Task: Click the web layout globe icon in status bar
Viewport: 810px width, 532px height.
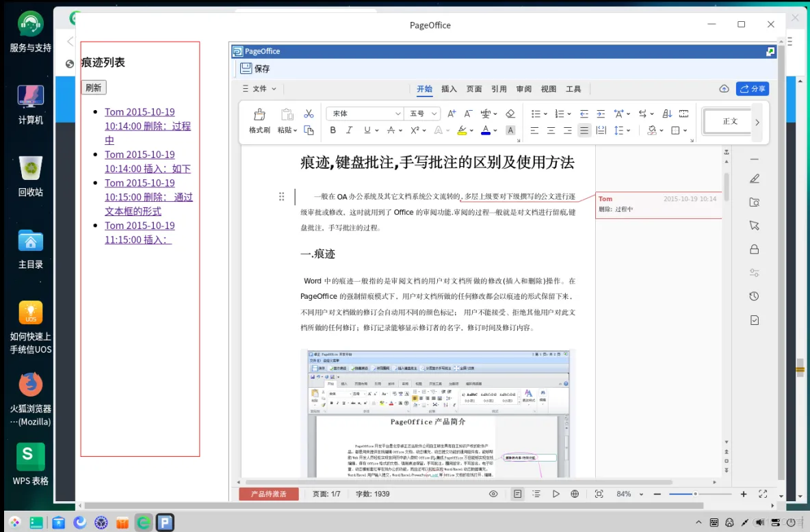Action: tap(575, 494)
